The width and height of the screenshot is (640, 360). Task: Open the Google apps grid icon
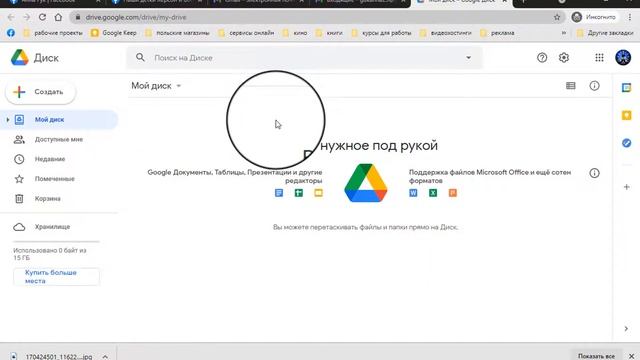point(599,58)
